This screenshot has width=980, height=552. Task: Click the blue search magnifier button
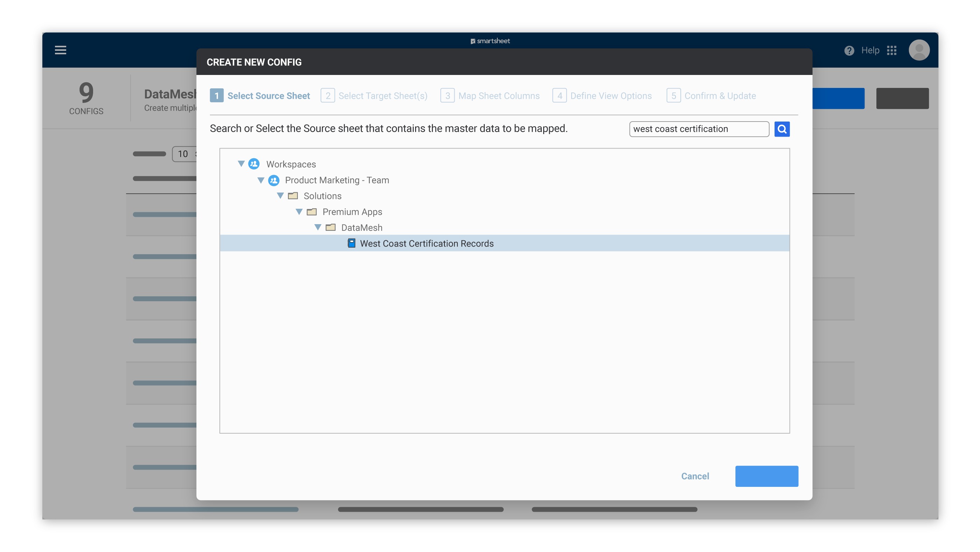pos(782,129)
